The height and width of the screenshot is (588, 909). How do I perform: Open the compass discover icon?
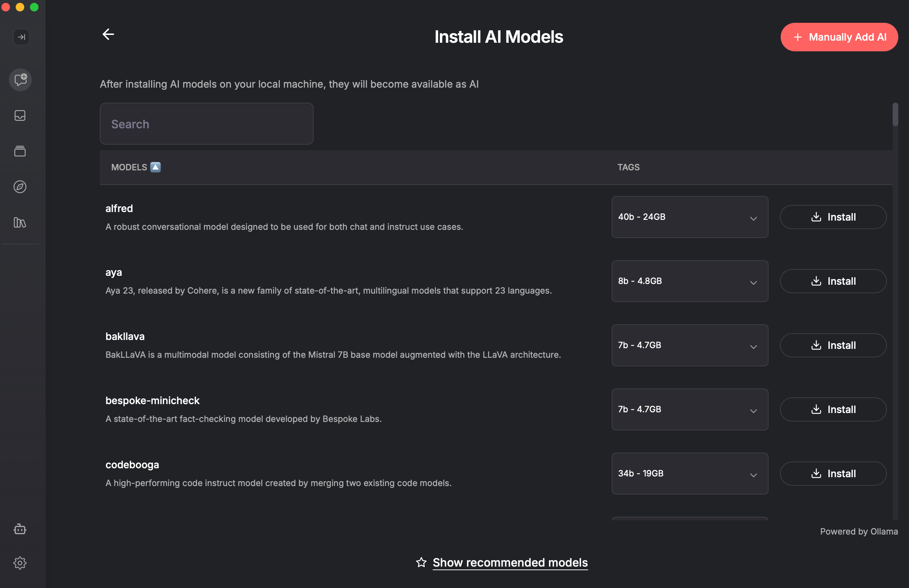click(x=20, y=187)
